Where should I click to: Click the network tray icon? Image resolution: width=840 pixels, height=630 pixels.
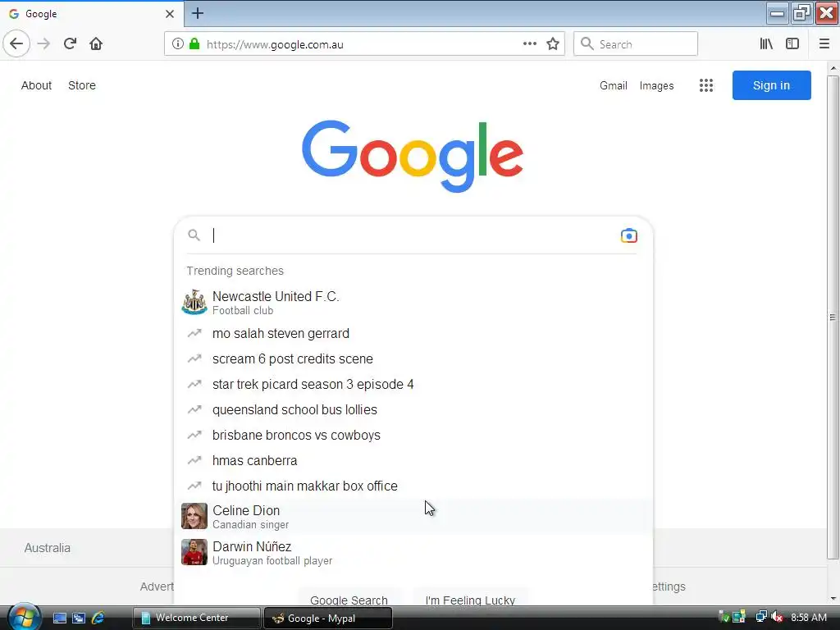pos(760,618)
